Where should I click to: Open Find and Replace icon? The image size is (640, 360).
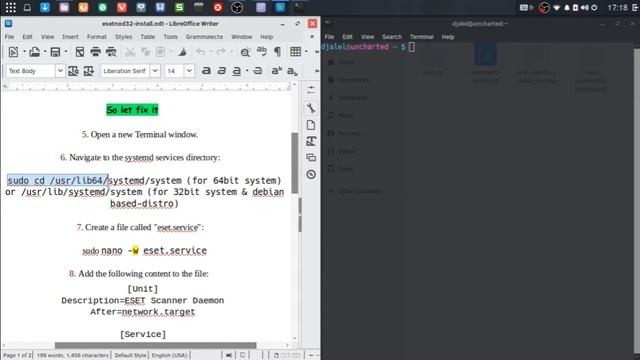(245, 52)
